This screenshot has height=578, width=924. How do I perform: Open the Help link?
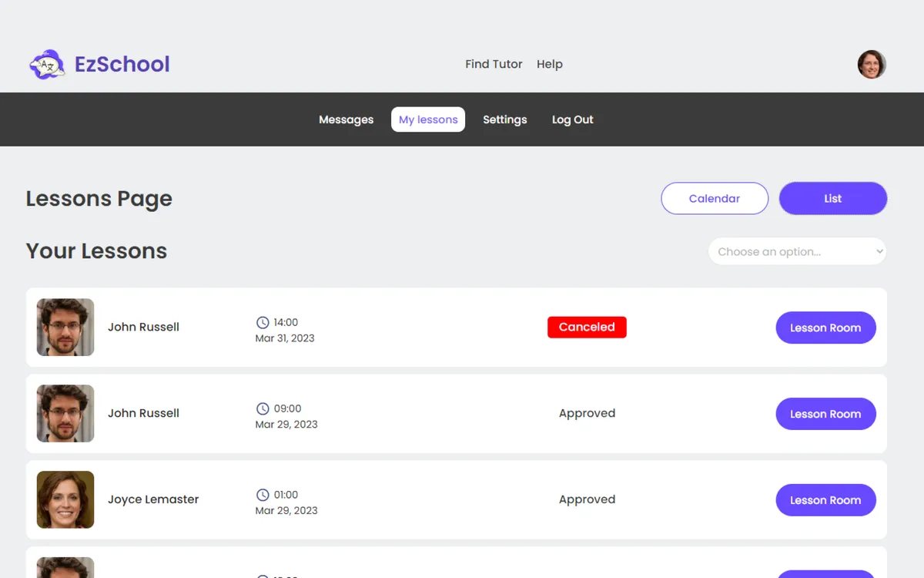coord(550,64)
